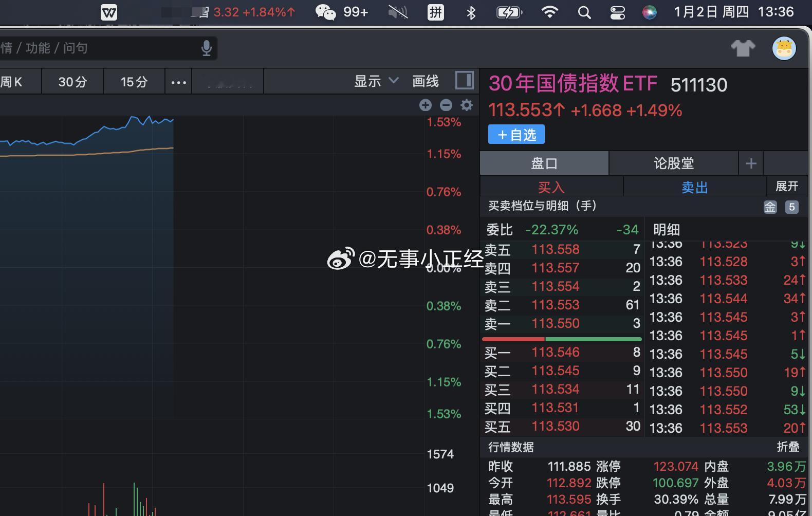812x516 pixels.
Task: Select the 卖三 price 113.554
Action: point(556,286)
